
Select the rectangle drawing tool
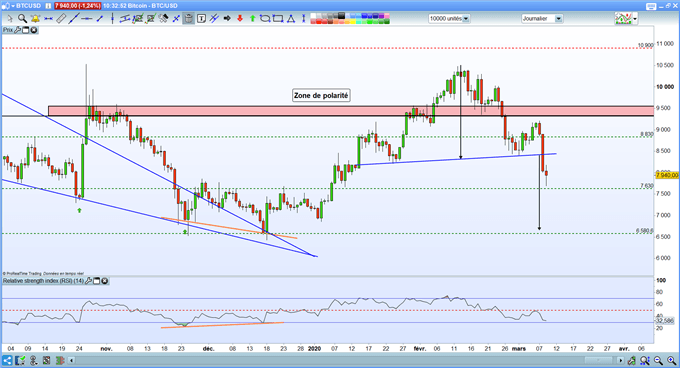point(278,18)
